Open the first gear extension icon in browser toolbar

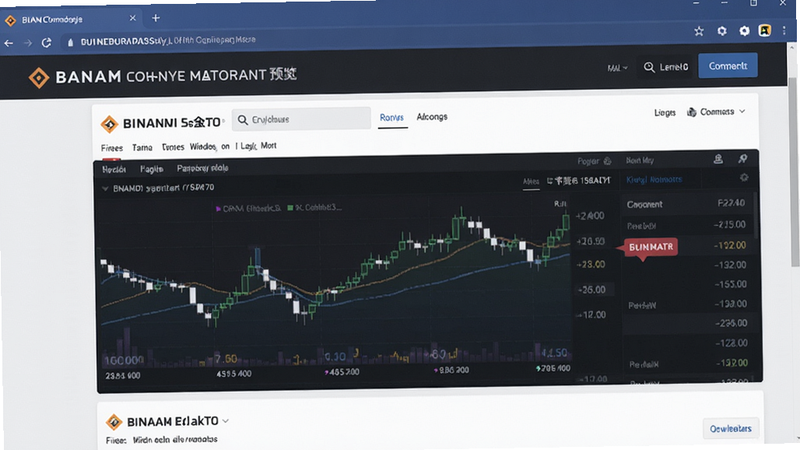(722, 31)
